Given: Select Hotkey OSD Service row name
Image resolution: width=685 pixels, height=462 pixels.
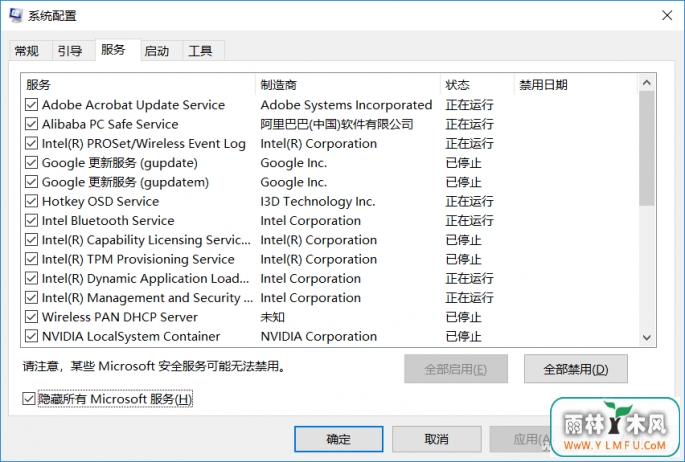Looking at the screenshot, I should pyautogui.click(x=100, y=201).
